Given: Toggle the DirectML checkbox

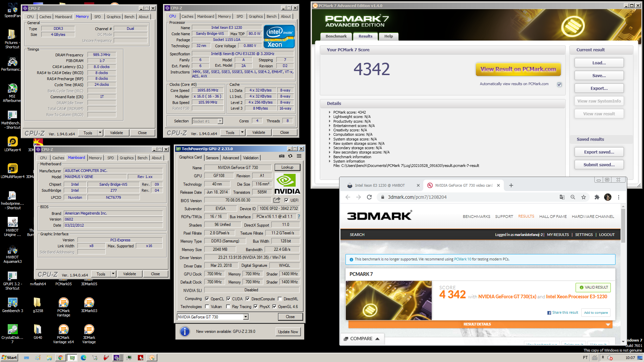Looking at the screenshot, I should coord(280,299).
